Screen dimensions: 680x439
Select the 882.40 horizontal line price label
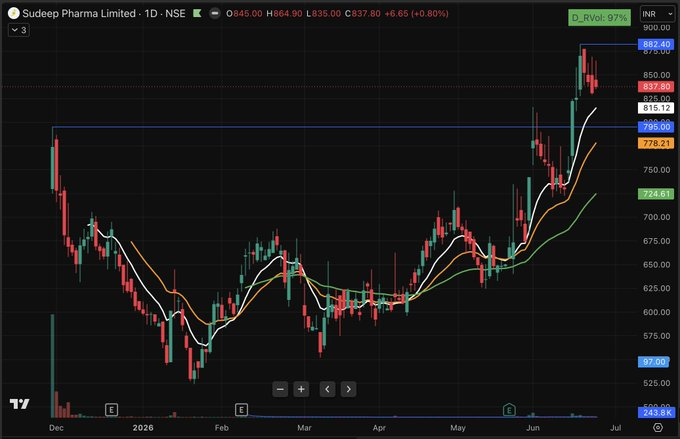coord(656,44)
